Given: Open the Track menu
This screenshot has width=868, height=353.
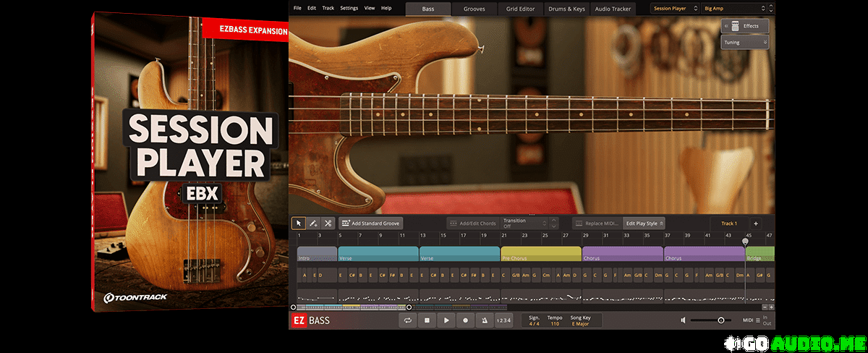Looking at the screenshot, I should coord(328,8).
